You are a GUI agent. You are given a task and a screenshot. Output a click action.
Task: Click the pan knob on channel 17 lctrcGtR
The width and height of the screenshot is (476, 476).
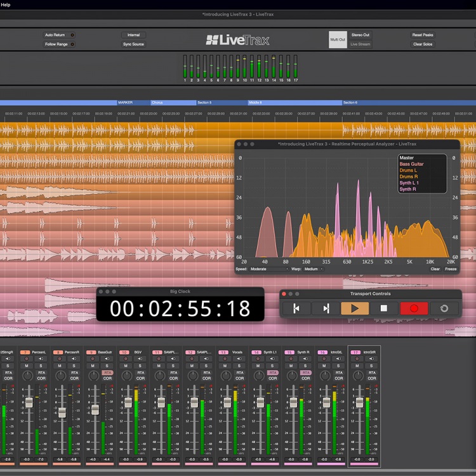coord(358,376)
